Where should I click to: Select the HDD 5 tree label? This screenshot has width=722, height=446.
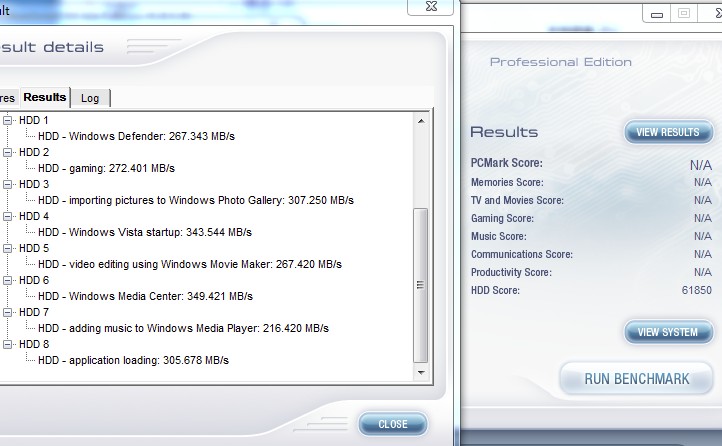pyautogui.click(x=34, y=248)
